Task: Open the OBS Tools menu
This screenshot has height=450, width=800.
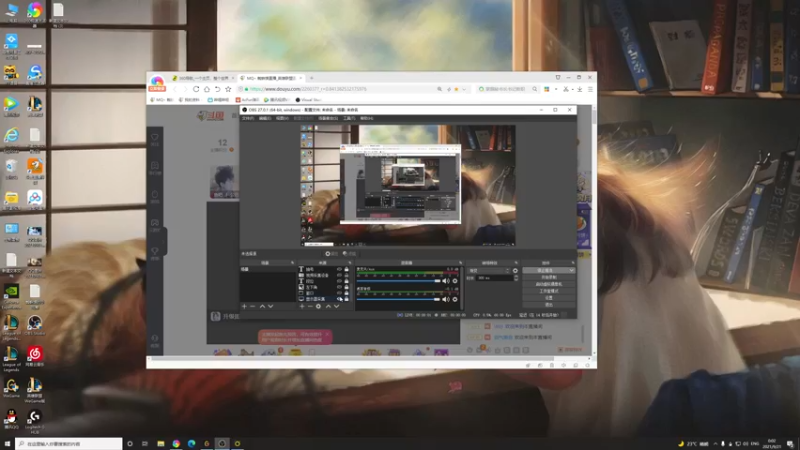Action: [x=349, y=118]
